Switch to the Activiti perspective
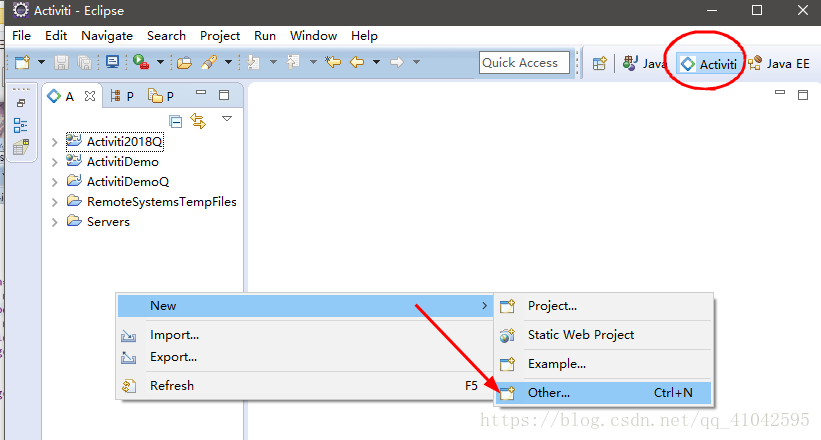The height and width of the screenshot is (440, 821). (x=709, y=64)
